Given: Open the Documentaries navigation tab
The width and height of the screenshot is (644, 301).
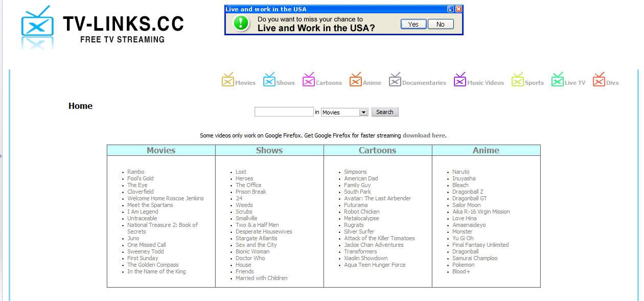Looking at the screenshot, I should (424, 83).
